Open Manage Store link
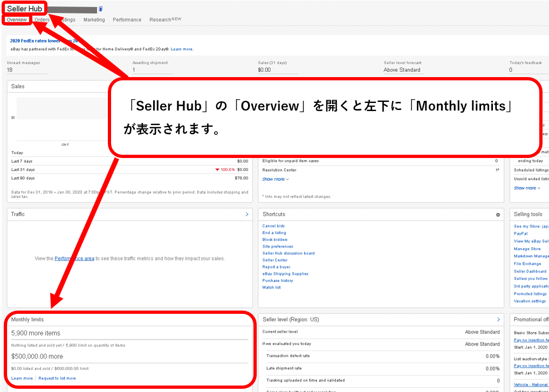 [x=527, y=249]
